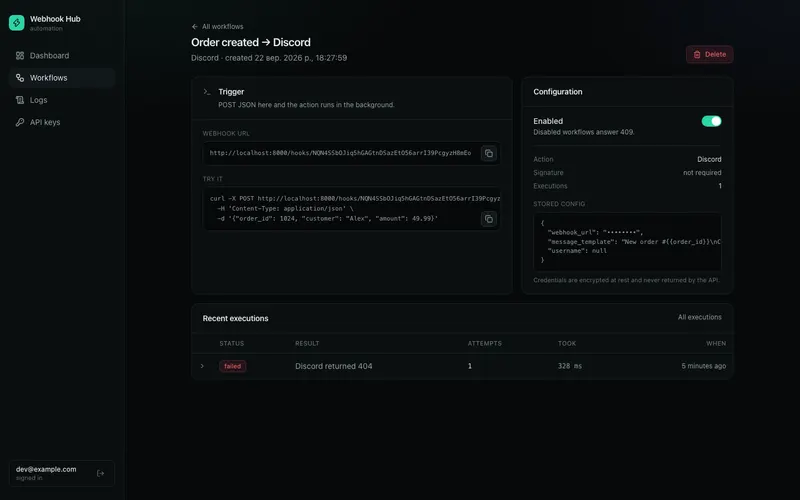800x500 pixels.
Task: Click the Workflows icon in sidebar
Action: [20, 78]
